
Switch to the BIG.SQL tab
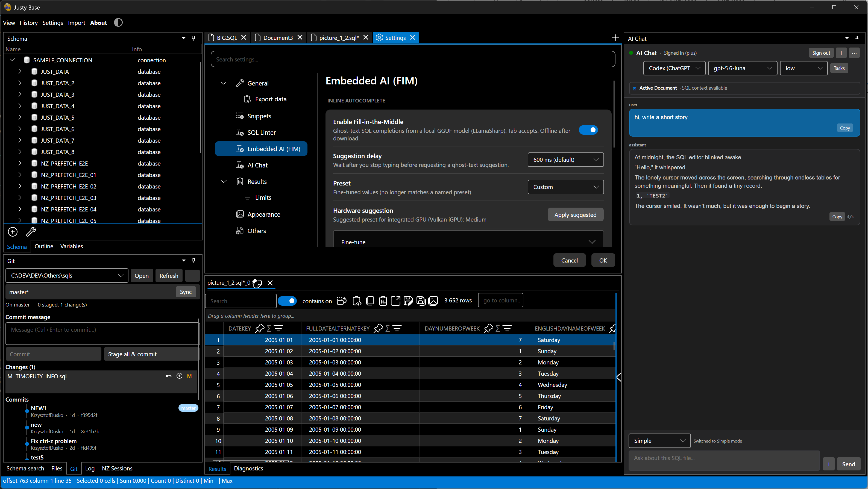tap(227, 38)
